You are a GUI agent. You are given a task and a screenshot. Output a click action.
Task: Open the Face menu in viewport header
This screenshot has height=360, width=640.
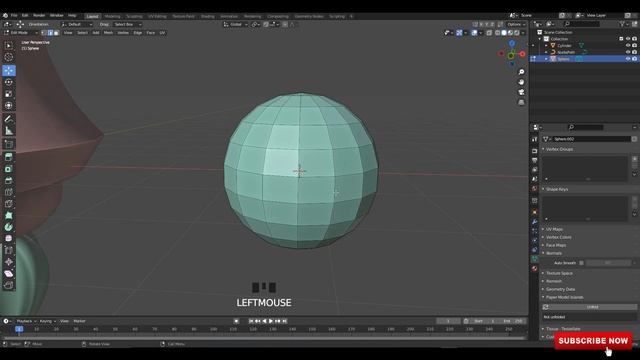point(150,33)
